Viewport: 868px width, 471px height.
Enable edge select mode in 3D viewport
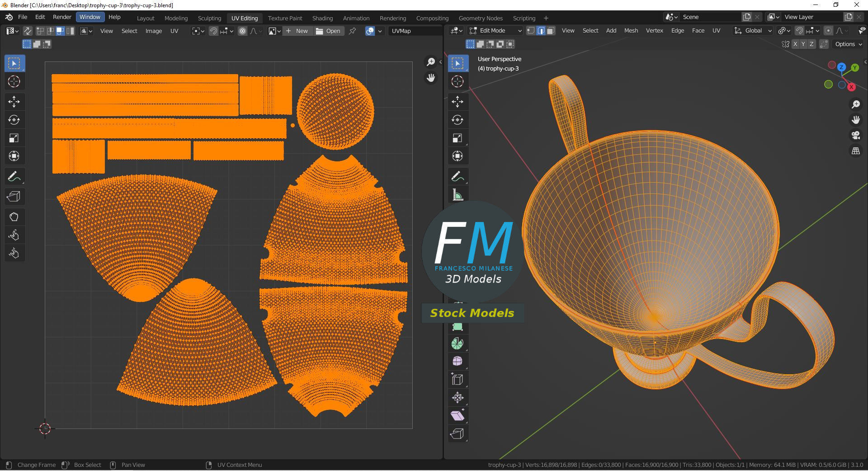541,31
